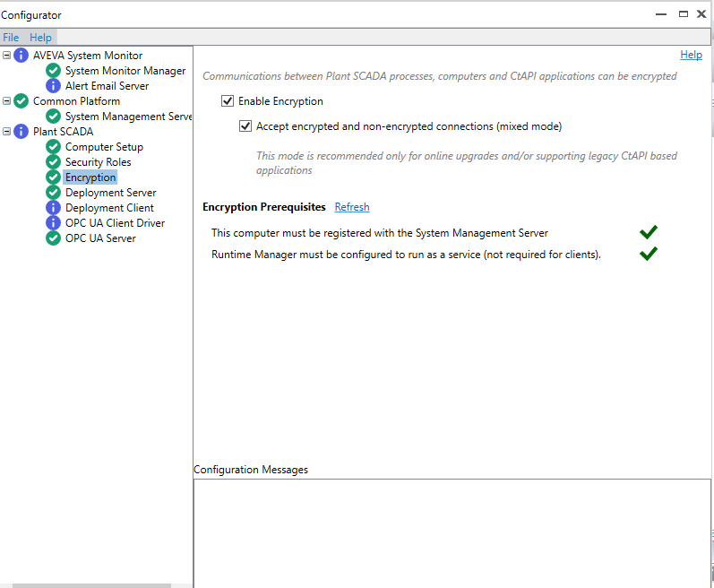Click the Refresh link for encryption prerequisites
This screenshot has width=714, height=588.
(x=351, y=207)
